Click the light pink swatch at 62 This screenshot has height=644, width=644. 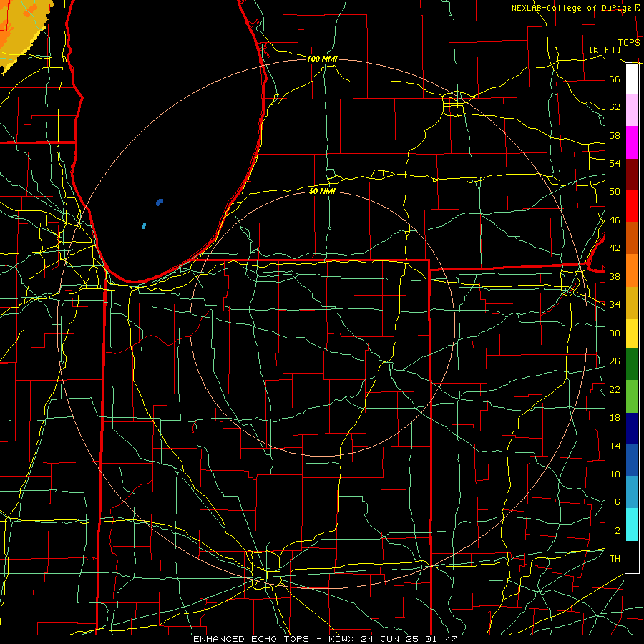(x=632, y=110)
